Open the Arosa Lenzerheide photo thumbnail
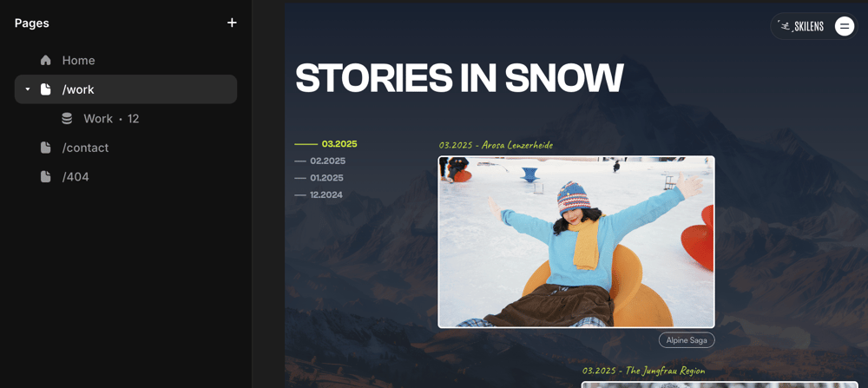The height and width of the screenshot is (388, 868). pos(576,242)
